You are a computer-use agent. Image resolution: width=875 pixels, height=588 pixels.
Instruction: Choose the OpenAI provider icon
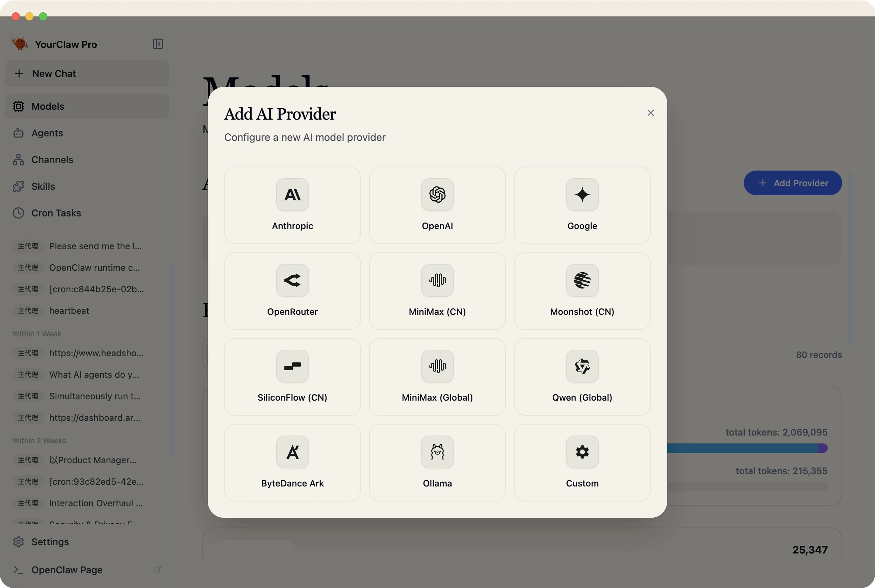437,194
